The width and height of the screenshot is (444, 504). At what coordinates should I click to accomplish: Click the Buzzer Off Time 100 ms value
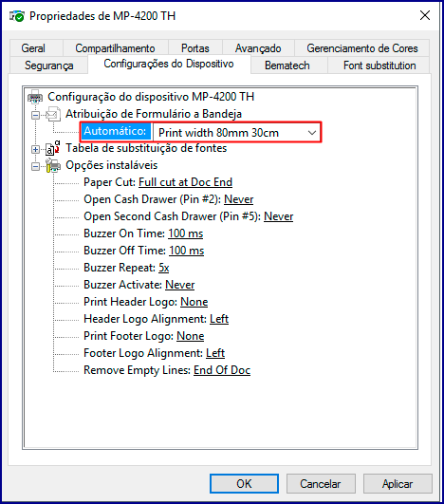click(187, 251)
